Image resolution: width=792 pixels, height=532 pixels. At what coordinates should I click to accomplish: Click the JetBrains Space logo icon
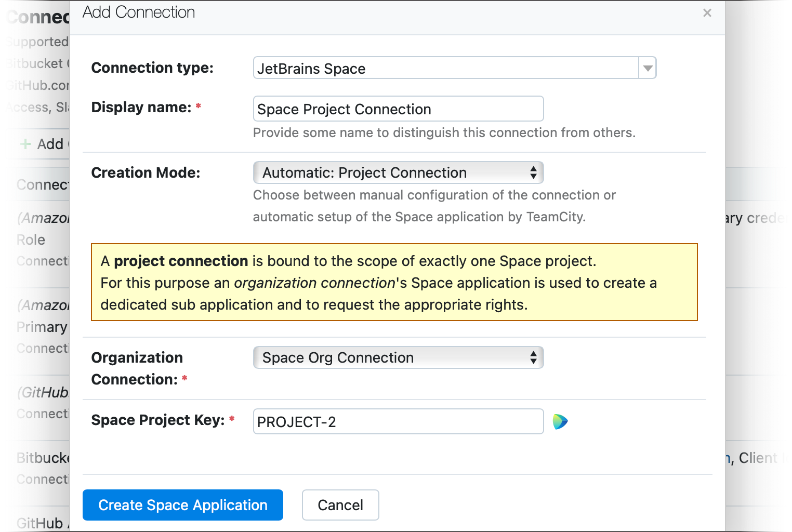561,421
